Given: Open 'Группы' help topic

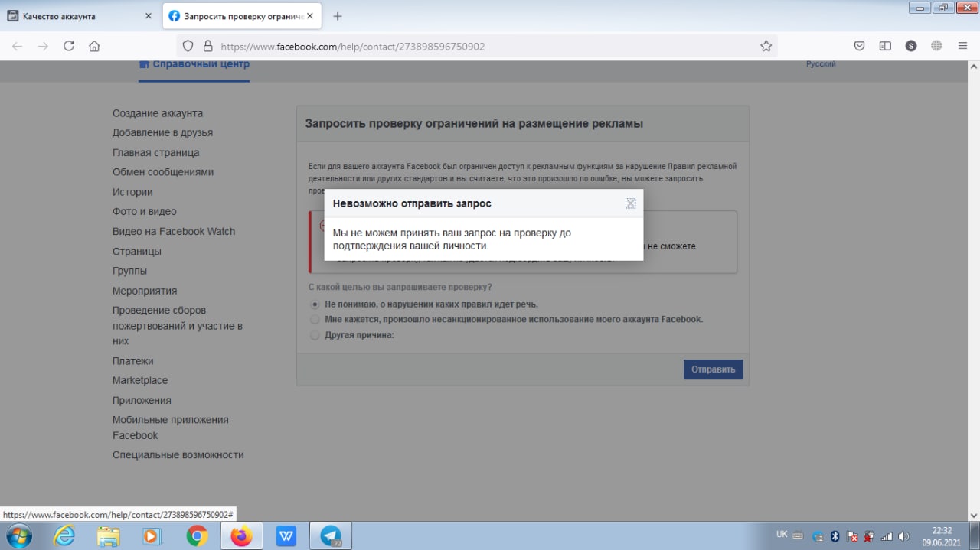Looking at the screenshot, I should tap(129, 271).
